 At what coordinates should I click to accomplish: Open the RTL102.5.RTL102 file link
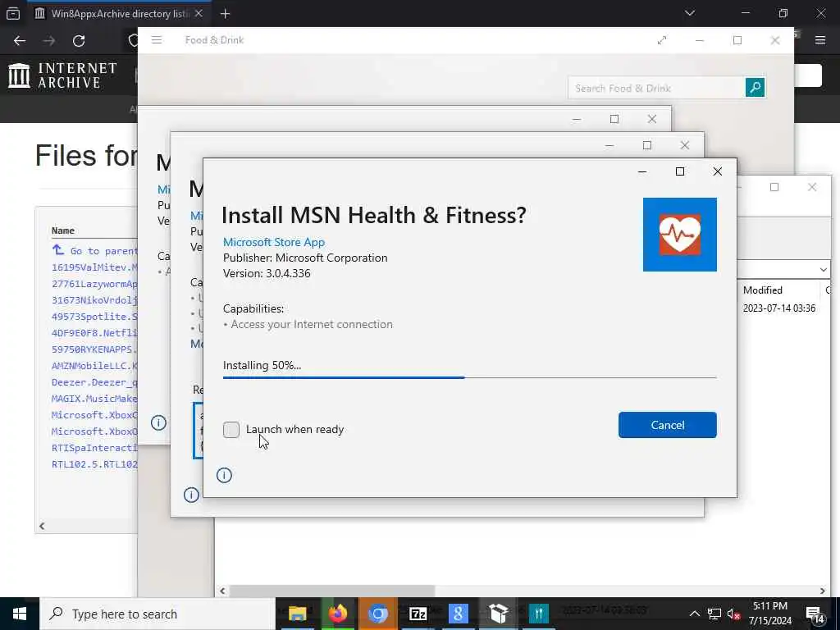coord(94,464)
